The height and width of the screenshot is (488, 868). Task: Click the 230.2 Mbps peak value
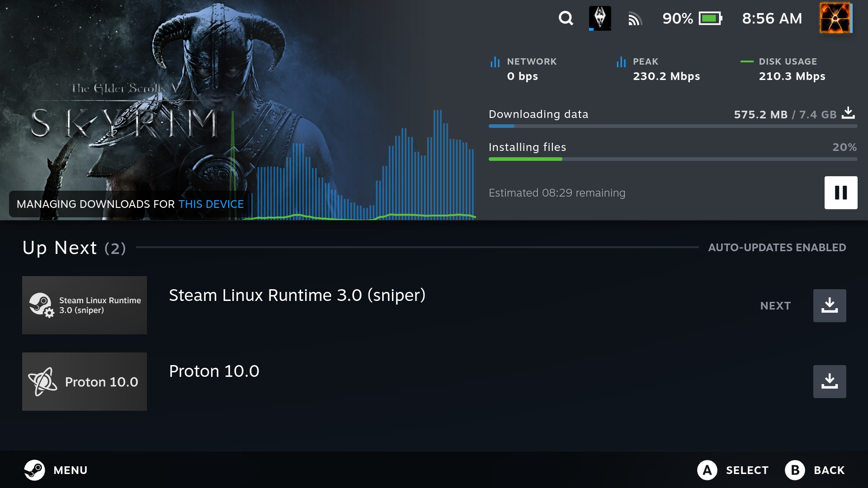tap(666, 76)
